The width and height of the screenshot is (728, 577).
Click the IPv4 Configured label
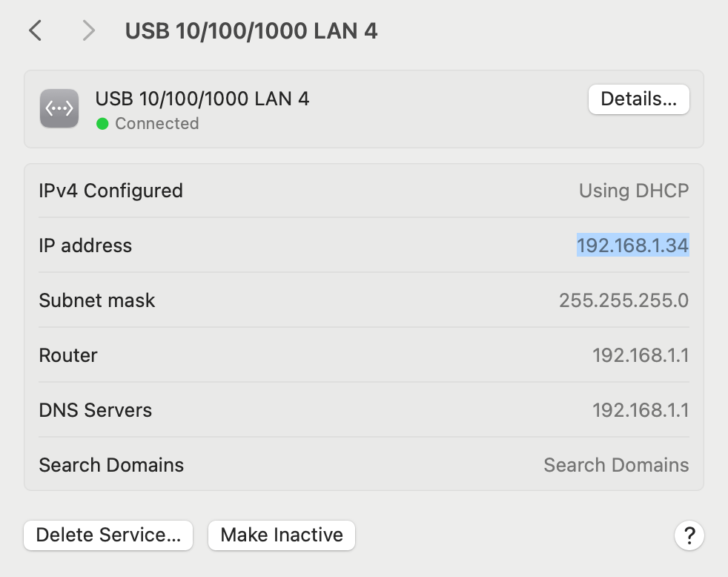[110, 191]
